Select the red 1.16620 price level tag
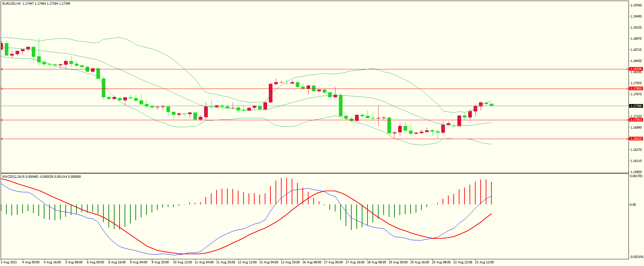 coord(636,139)
